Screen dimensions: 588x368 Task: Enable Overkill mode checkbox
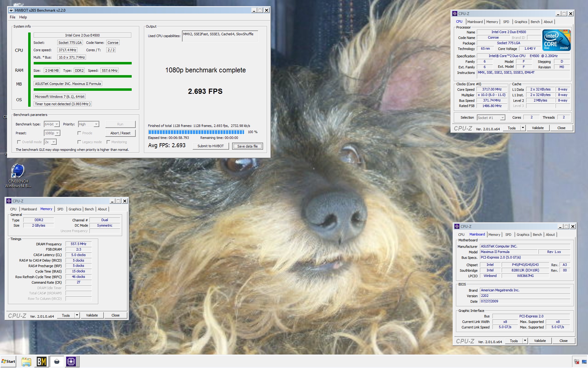coord(19,142)
